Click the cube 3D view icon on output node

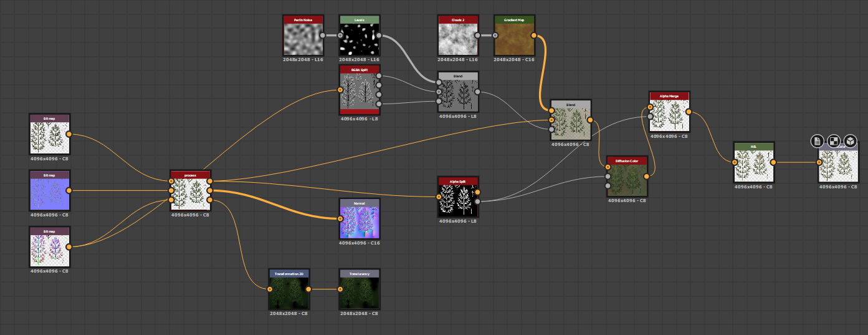pos(850,141)
